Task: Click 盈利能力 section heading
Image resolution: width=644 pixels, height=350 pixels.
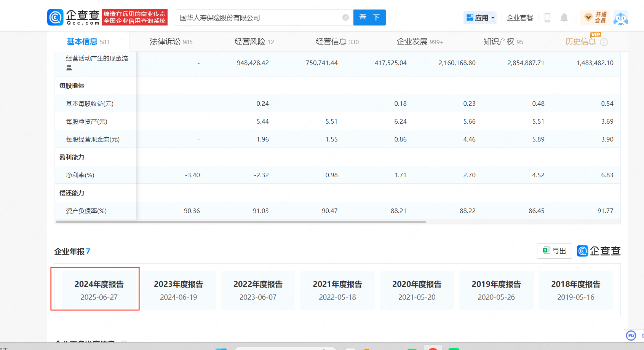Action: [72, 157]
